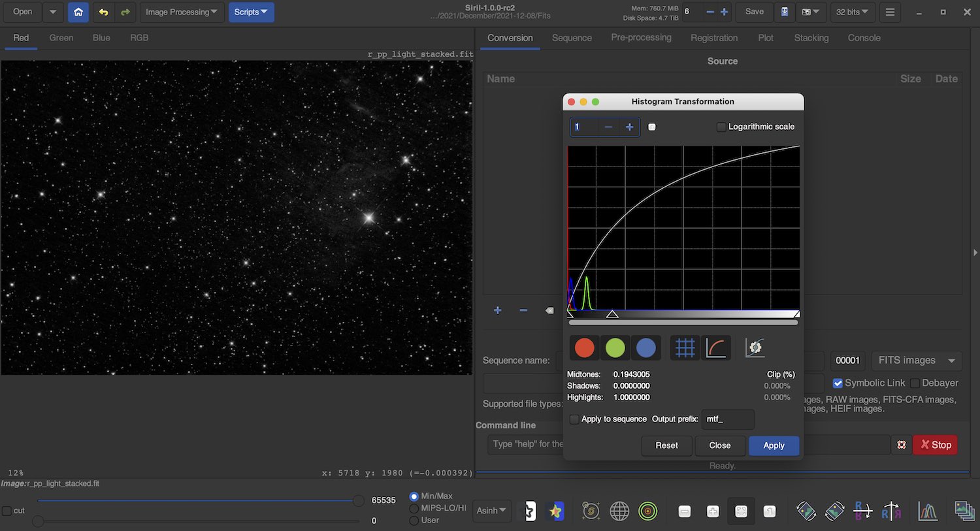Toggle the transfer curve display icon

click(716, 348)
